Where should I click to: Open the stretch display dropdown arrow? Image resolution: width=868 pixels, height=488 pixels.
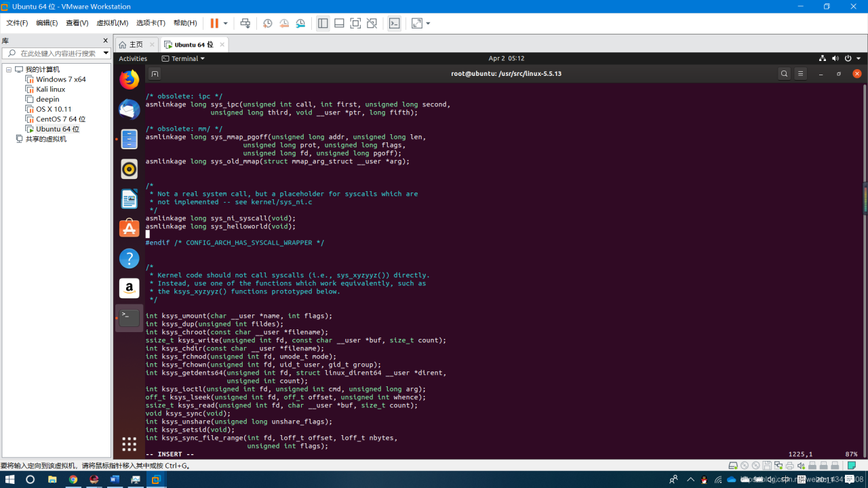(x=428, y=23)
